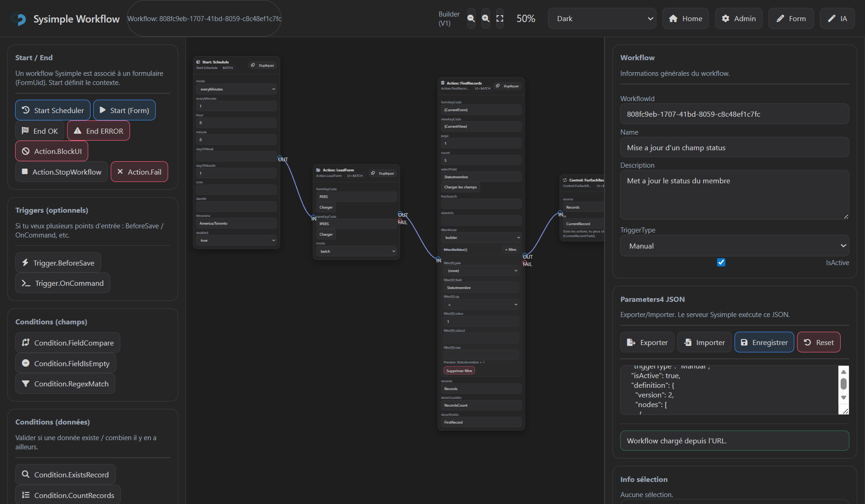The height and width of the screenshot is (504, 865).
Task: Click the storeAs Records field
Action: pos(481,389)
